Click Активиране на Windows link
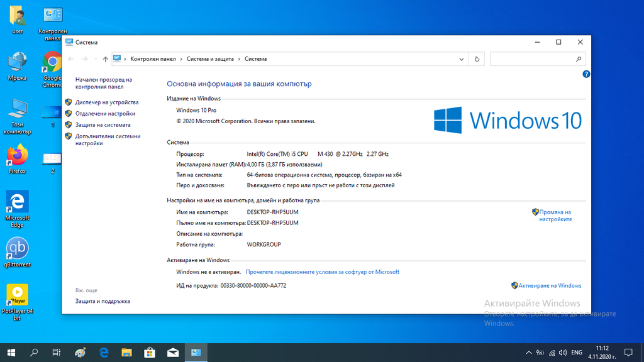644x362 pixels. [550, 286]
